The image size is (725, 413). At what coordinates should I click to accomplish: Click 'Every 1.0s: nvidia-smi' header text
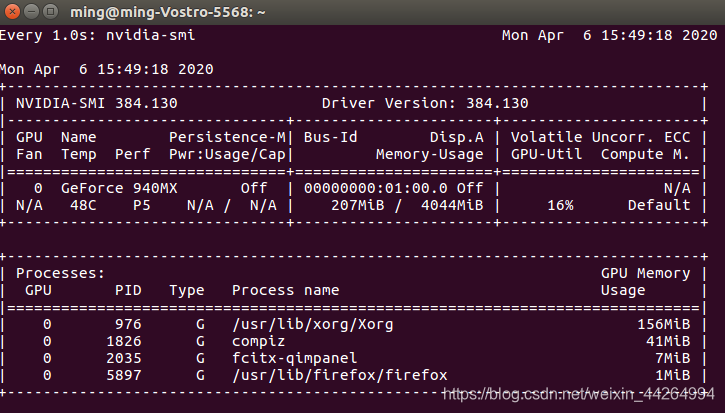coord(98,35)
